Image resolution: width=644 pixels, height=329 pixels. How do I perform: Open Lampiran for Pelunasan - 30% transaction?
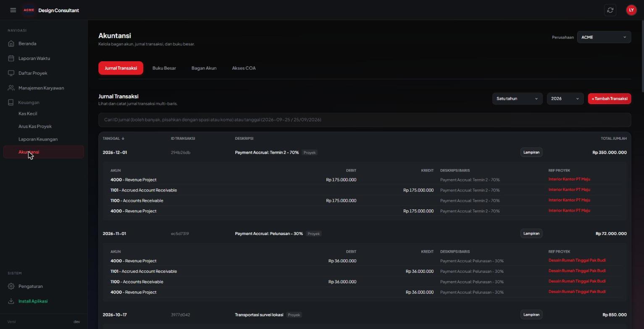point(531,233)
